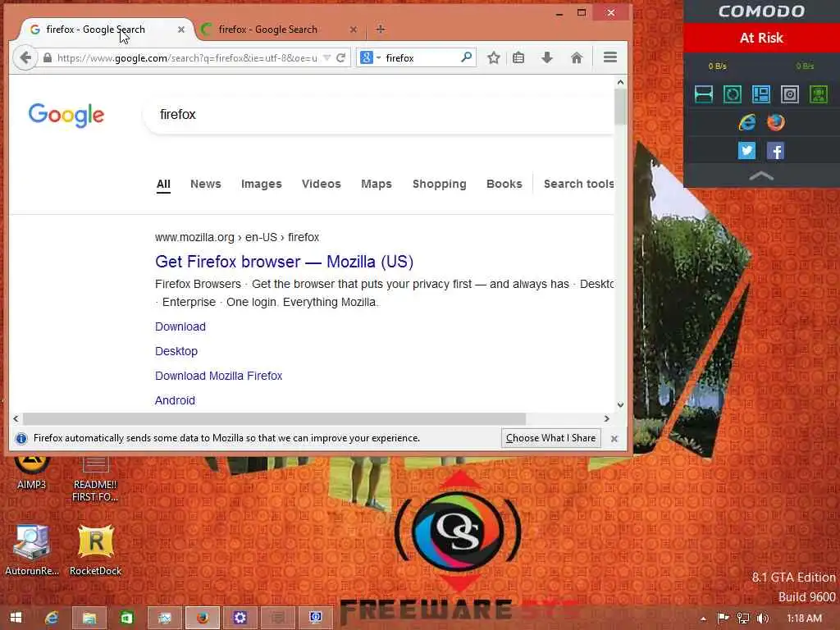This screenshot has width=840, height=630.
Task: Click Comodo widget circular scan icon
Action: (x=733, y=94)
